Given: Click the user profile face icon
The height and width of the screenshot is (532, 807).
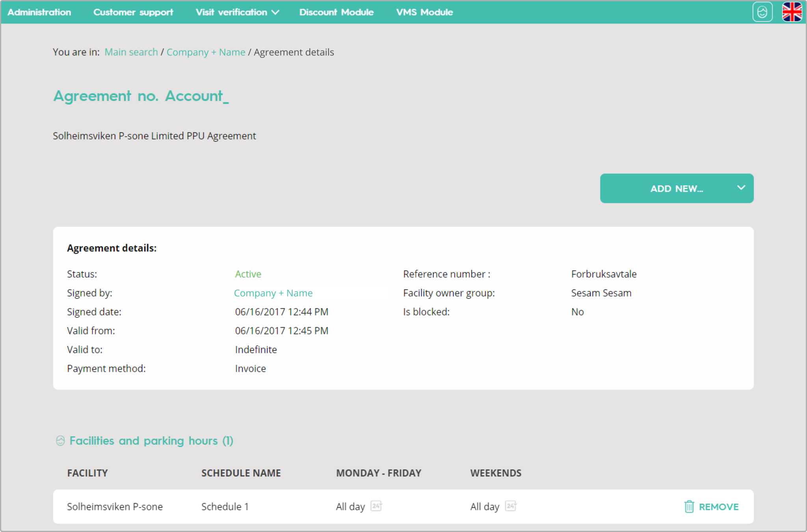Looking at the screenshot, I should point(762,12).
